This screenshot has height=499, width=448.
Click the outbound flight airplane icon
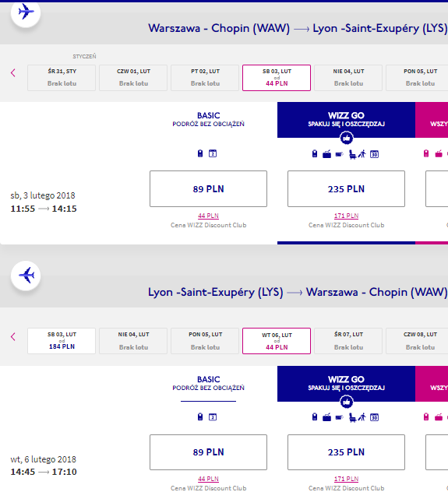point(26,12)
